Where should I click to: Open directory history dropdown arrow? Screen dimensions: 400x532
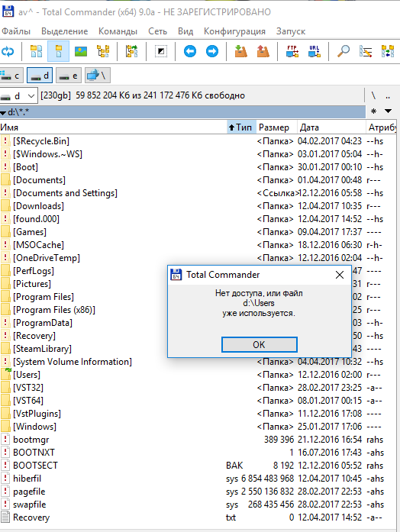pyautogui.click(x=388, y=111)
